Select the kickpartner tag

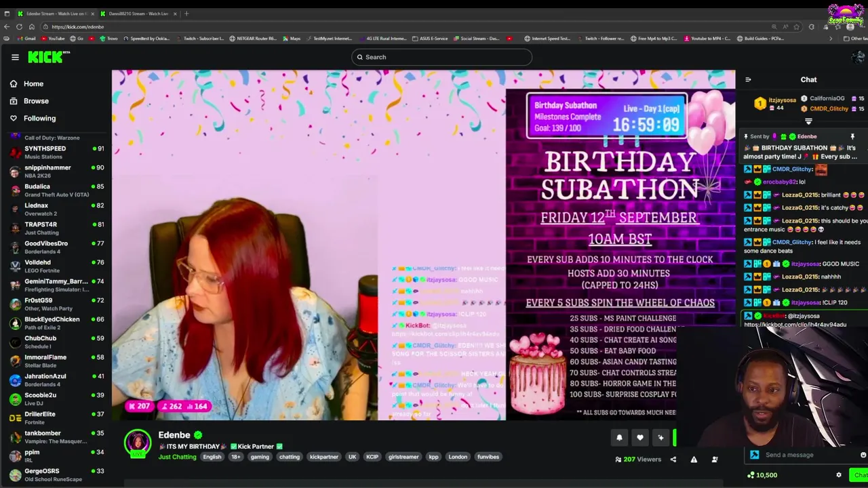(x=324, y=457)
